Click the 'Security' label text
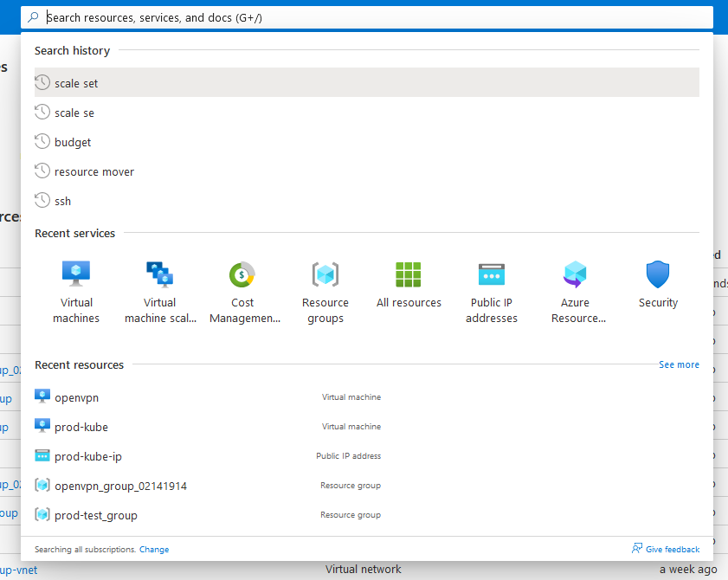The width and height of the screenshot is (728, 580). tap(658, 303)
